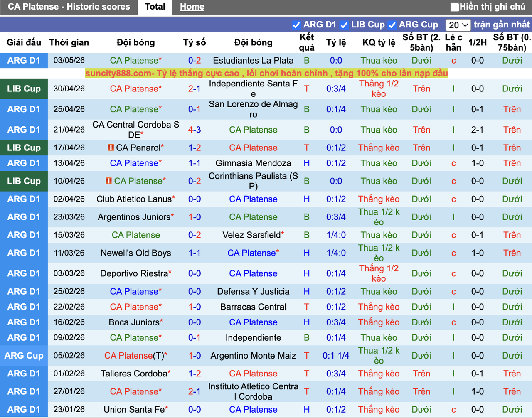Click the Peru flag icon beside CA Penarol
This screenshot has width=532, height=418.
(111, 148)
